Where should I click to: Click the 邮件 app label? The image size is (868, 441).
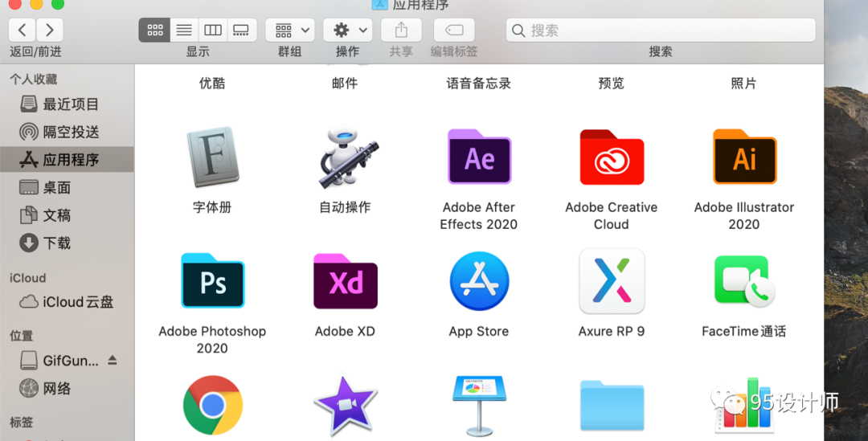click(x=345, y=84)
